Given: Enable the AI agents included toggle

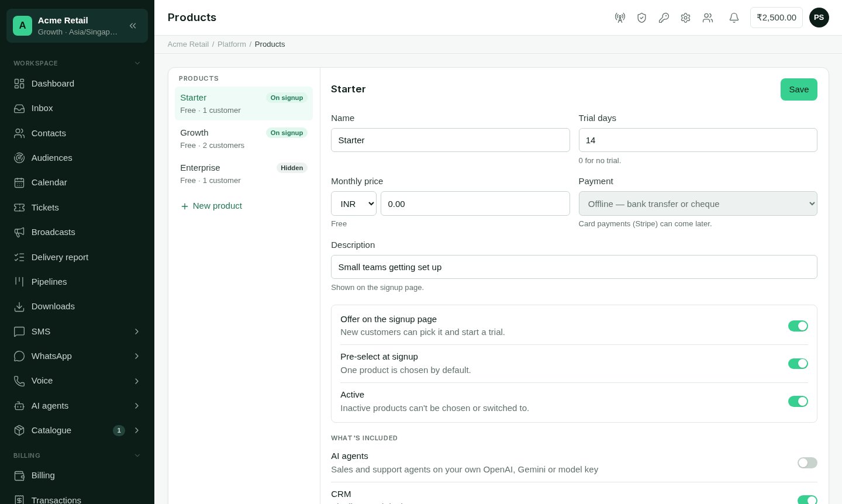Looking at the screenshot, I should (x=807, y=463).
